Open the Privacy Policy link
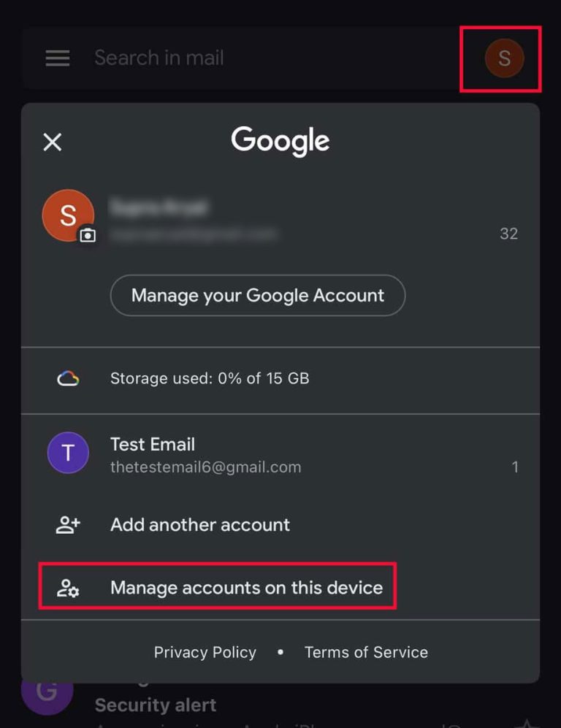This screenshot has width=561, height=728. [205, 652]
